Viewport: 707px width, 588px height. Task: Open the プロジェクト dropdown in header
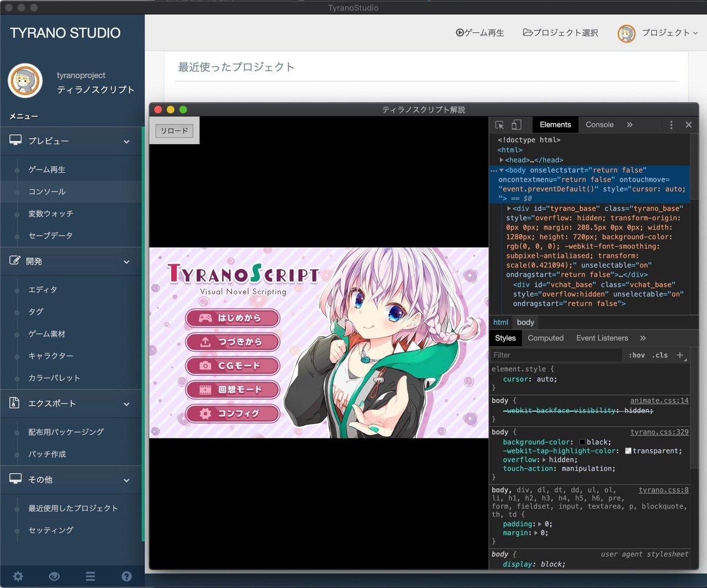tap(669, 33)
